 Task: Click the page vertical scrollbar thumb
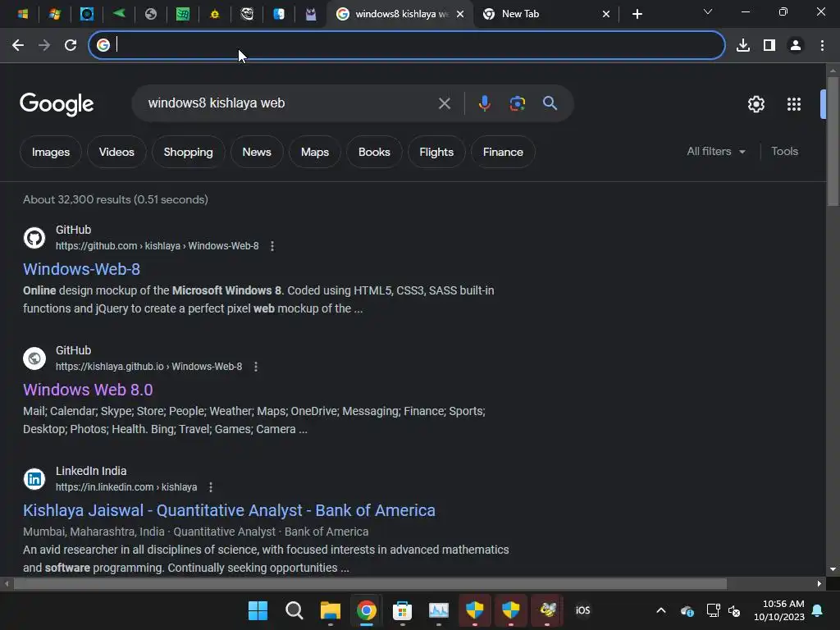click(833, 141)
